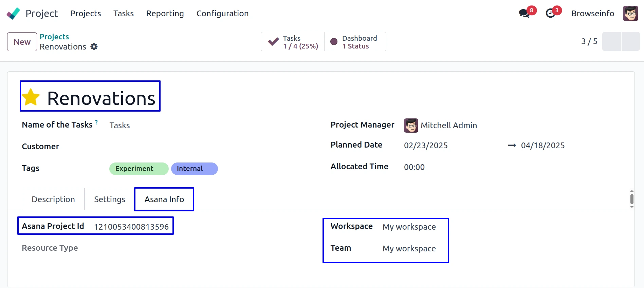Click the planned start date 02/23/2025
644x288 pixels.
[426, 146]
